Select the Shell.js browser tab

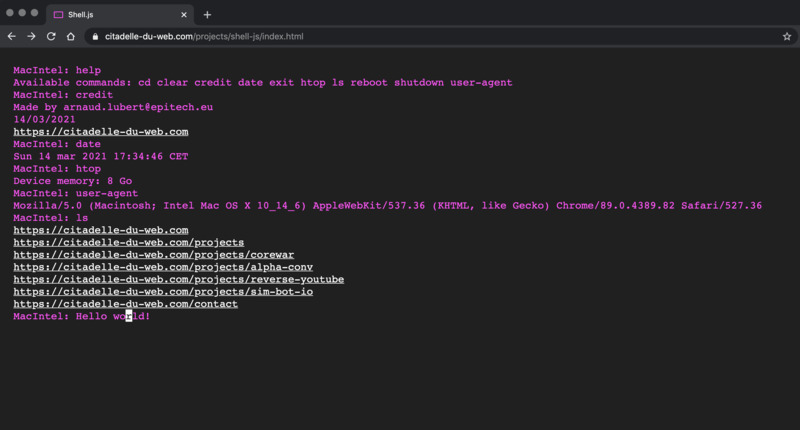point(120,15)
